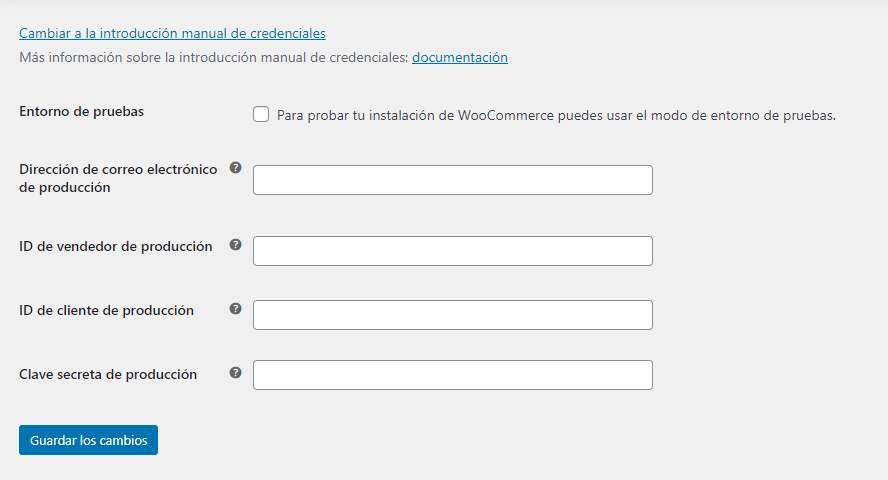Screen dimensions: 888x480
Task: Click the Entorno de pruebas label
Action: coord(82,112)
